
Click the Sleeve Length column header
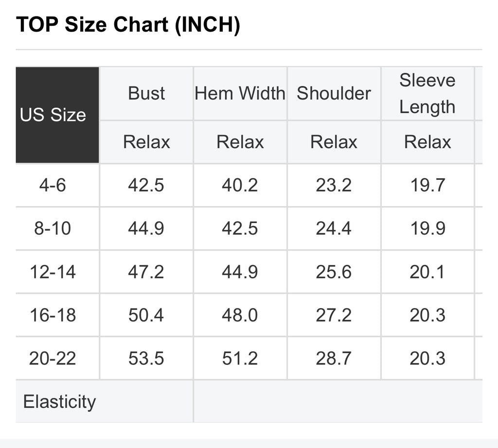[x=427, y=94]
